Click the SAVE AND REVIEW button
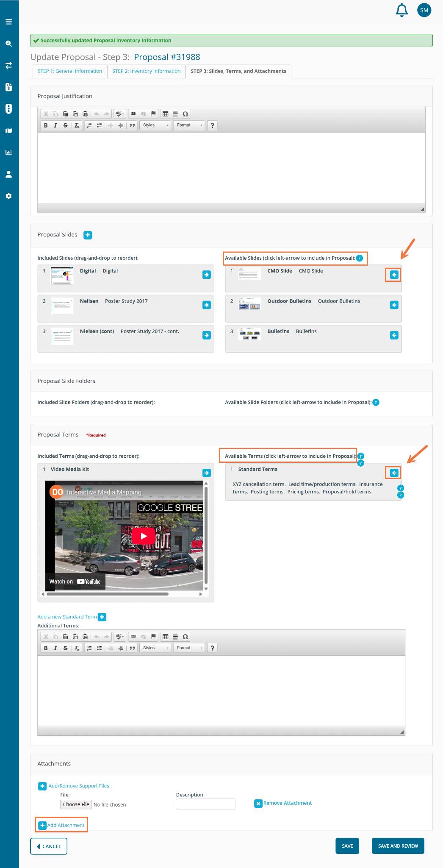 pos(398,846)
